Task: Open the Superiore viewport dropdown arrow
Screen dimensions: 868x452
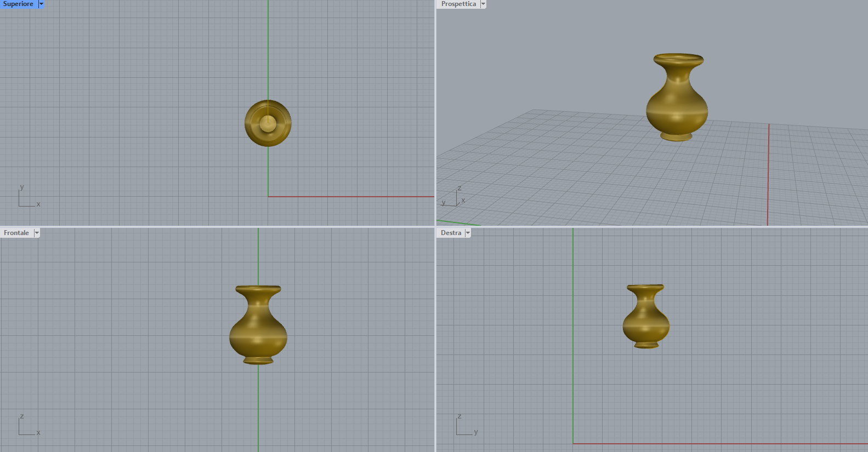Action: [41, 4]
